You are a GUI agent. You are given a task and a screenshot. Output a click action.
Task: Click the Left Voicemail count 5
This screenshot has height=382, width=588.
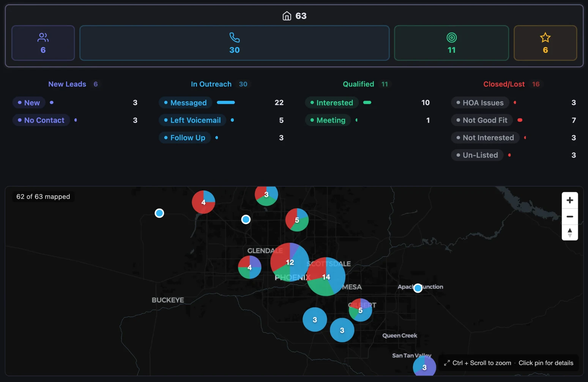[x=281, y=120]
